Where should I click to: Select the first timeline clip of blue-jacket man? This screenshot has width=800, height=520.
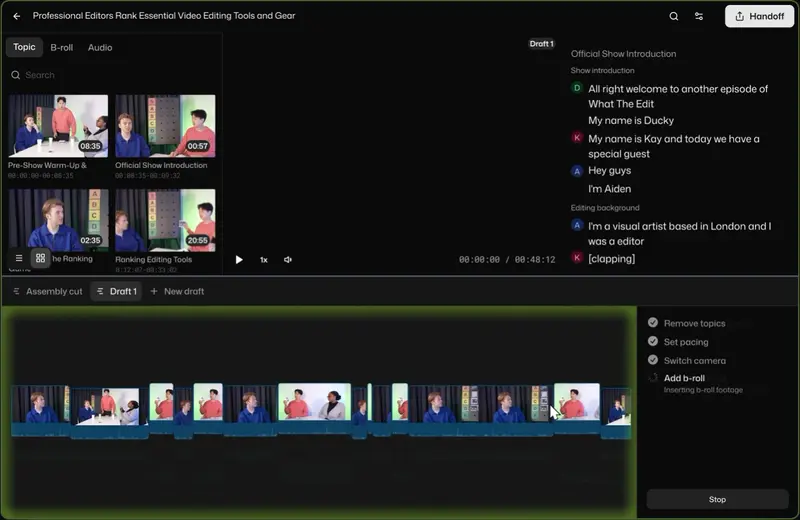[x=40, y=410]
